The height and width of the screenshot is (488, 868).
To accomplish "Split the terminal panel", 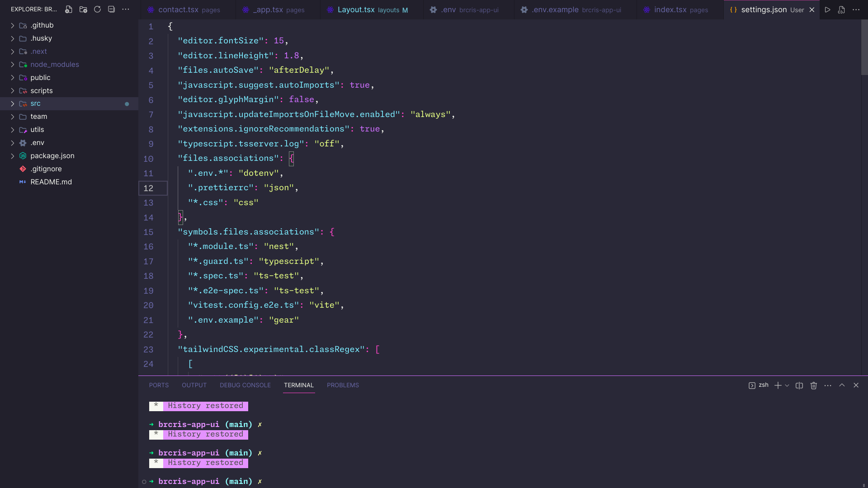I will pos(799,385).
